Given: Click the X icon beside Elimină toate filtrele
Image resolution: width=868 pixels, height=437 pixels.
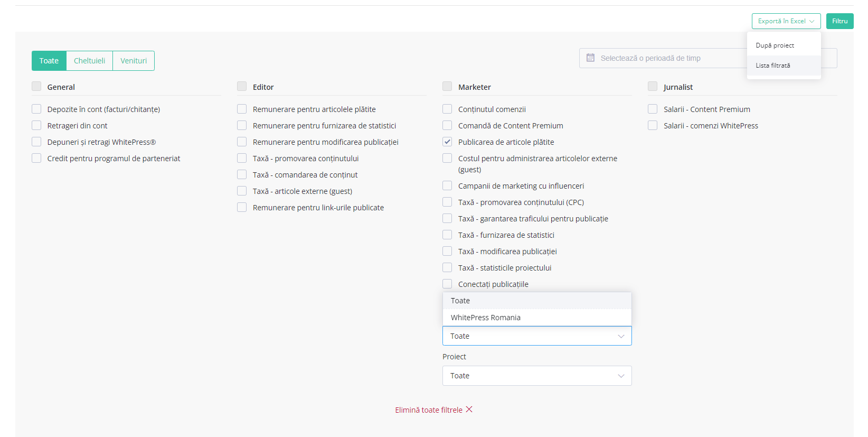Looking at the screenshot, I should click(x=469, y=410).
